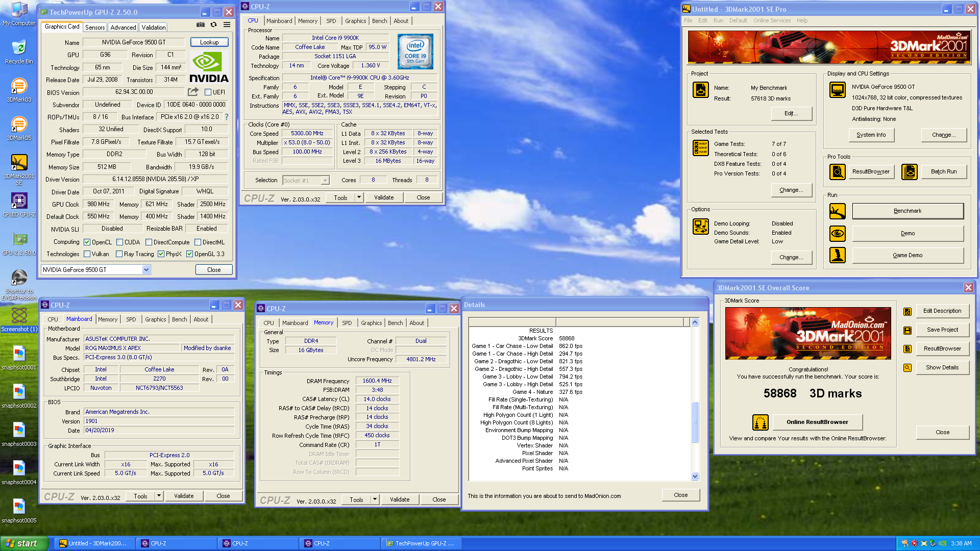The height and width of the screenshot is (551, 980).
Task: Click Bus Interface question mark help
Action: point(227,117)
